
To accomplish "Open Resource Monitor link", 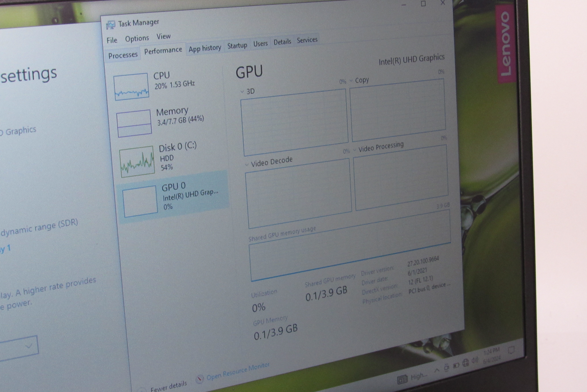I will pos(238,371).
